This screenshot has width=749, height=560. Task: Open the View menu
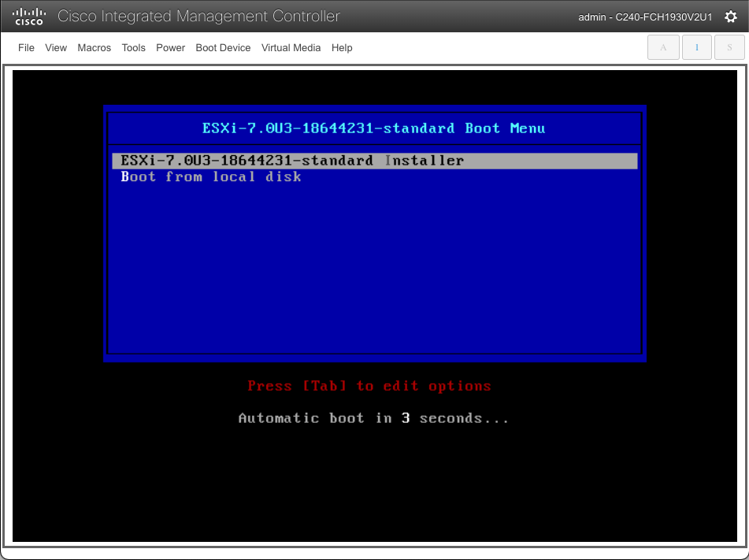tap(56, 48)
